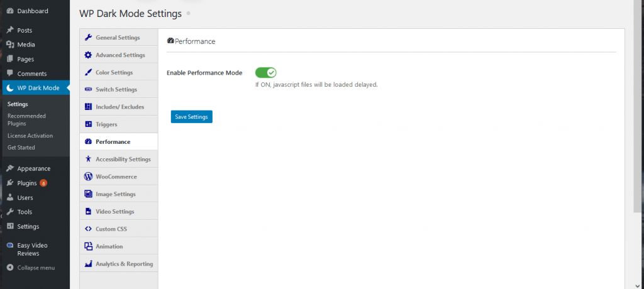Viewport: 644px width, 289px height.
Task: Click the Accessibility Settings figure icon
Action: (88, 159)
